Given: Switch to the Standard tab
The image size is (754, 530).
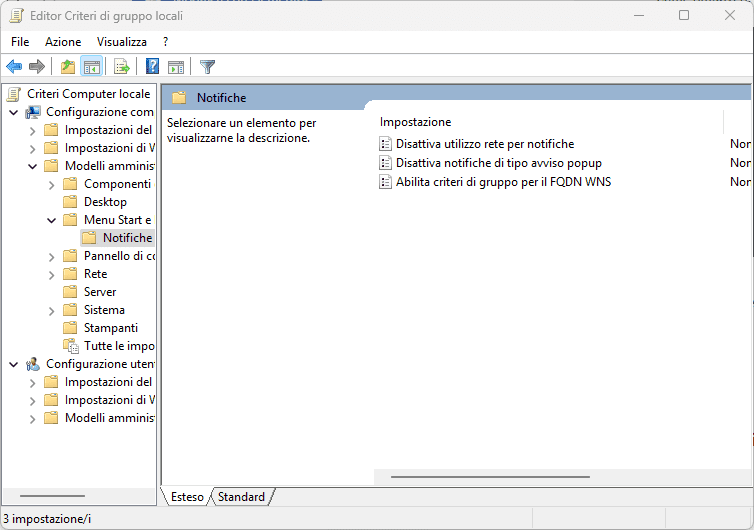Looking at the screenshot, I should pyautogui.click(x=242, y=497).
